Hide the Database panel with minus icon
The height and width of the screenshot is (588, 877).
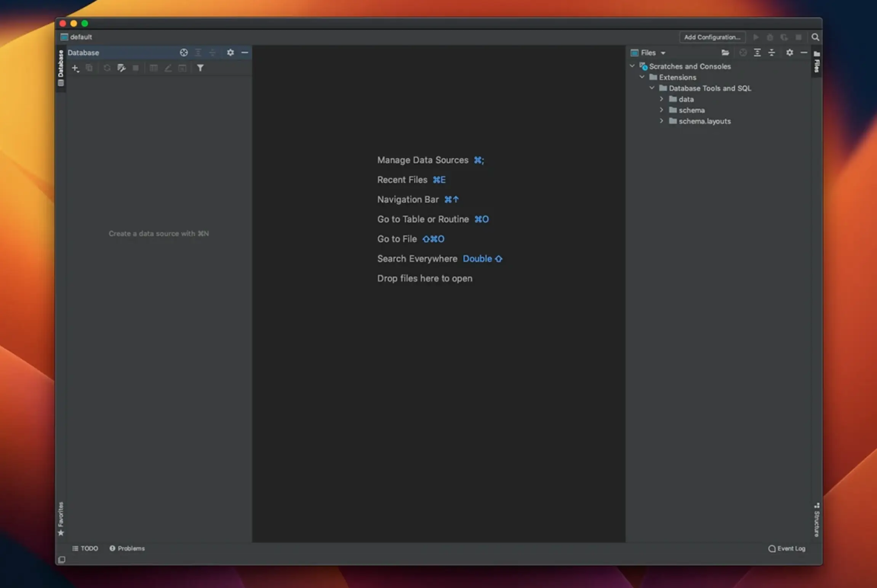point(245,53)
